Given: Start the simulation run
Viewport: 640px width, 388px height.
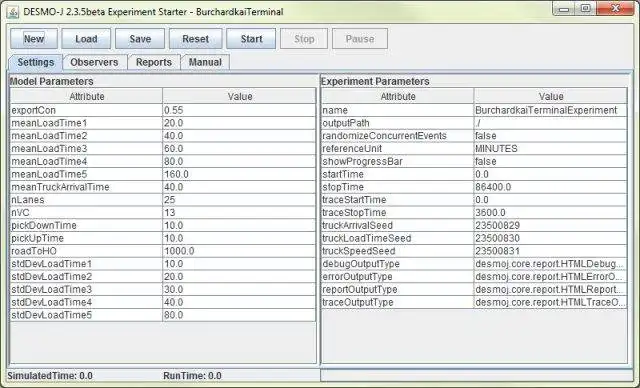Looking at the screenshot, I should pyautogui.click(x=251, y=39).
